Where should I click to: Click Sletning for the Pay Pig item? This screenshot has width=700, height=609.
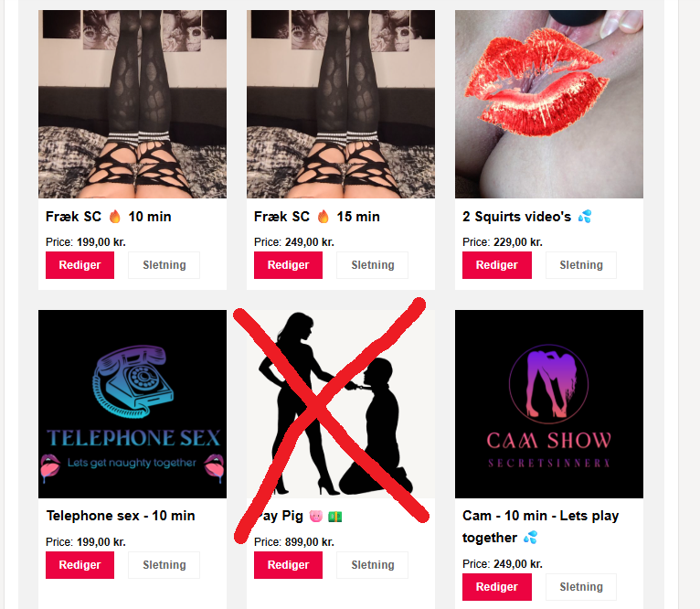pos(372,565)
